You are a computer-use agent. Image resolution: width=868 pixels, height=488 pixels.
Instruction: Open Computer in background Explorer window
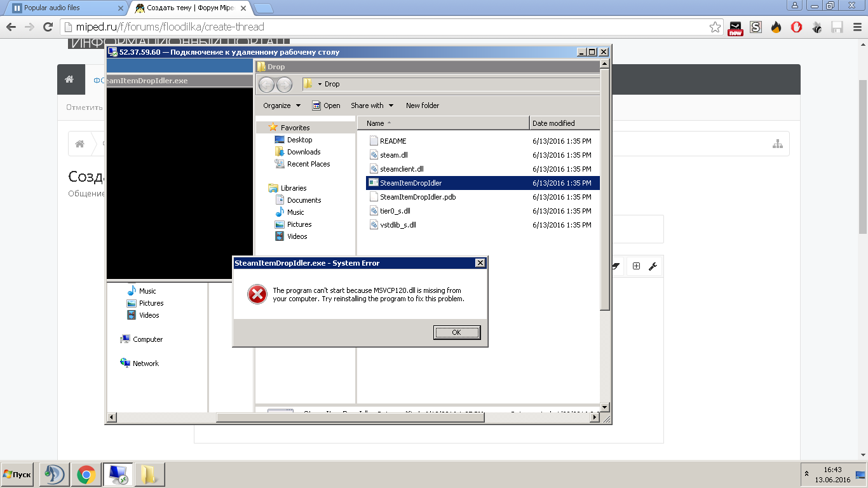pos(147,339)
